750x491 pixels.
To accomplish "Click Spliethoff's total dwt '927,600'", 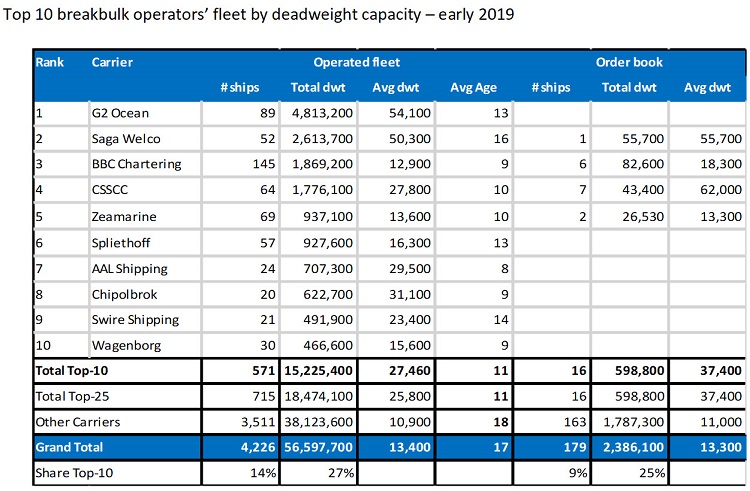I will [x=328, y=243].
